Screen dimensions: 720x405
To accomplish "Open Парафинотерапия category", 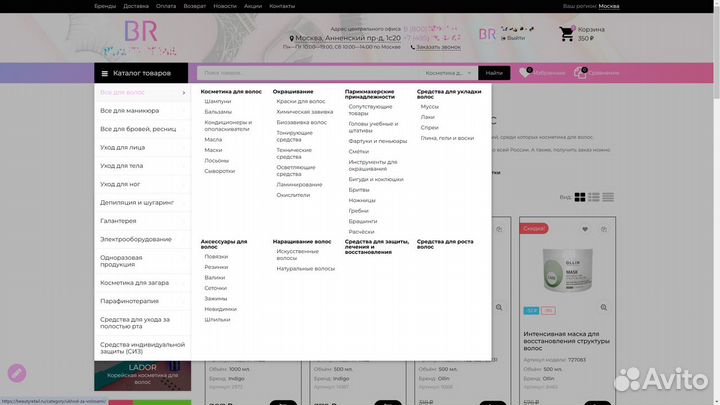I will pyautogui.click(x=142, y=301).
